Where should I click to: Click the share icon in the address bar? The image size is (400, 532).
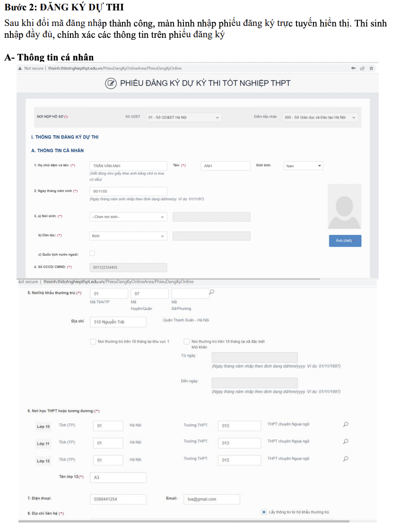362,68
